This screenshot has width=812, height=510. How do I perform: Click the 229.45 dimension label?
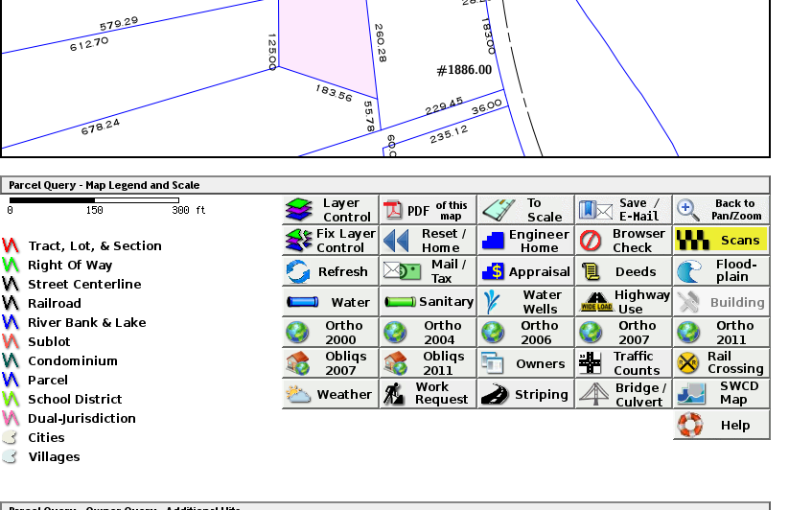pos(444,106)
